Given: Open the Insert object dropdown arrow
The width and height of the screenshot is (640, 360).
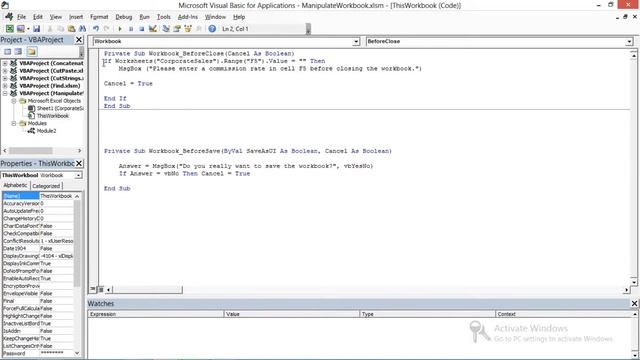Looking at the screenshot, I should (28, 29).
